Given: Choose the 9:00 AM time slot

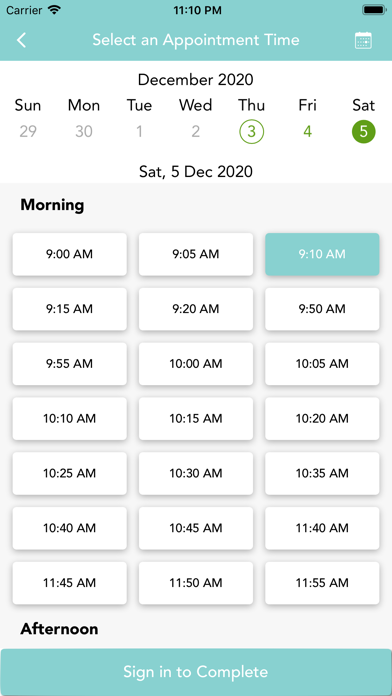Looking at the screenshot, I should click(70, 254).
